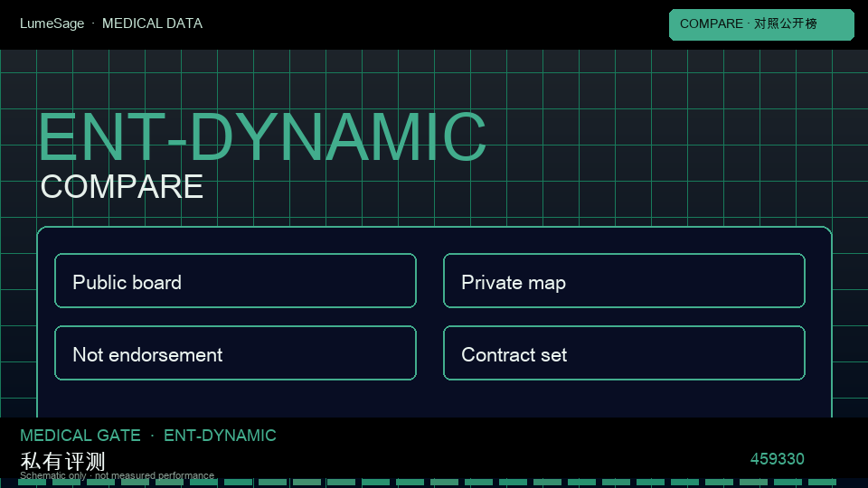Click the Schematic only disclaimer text

117,475
